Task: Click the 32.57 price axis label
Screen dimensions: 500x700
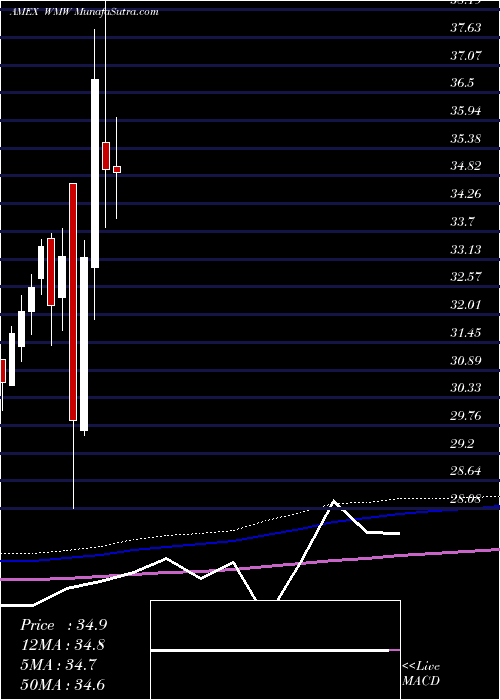Action: point(466,277)
